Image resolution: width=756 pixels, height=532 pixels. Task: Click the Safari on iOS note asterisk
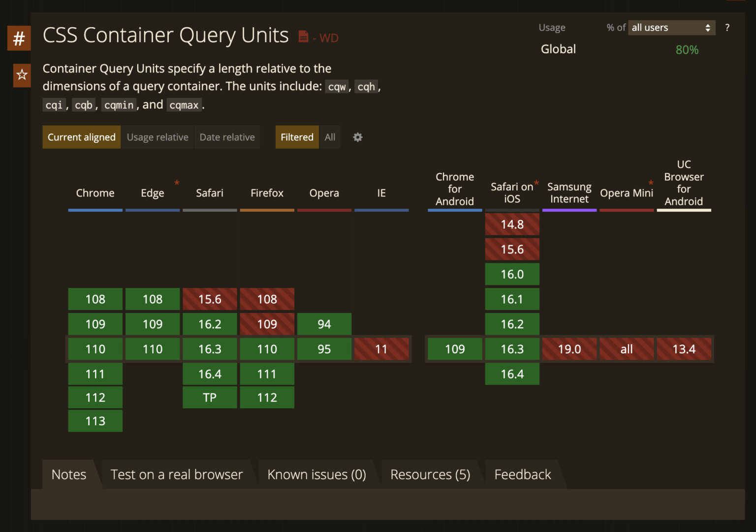tap(536, 184)
